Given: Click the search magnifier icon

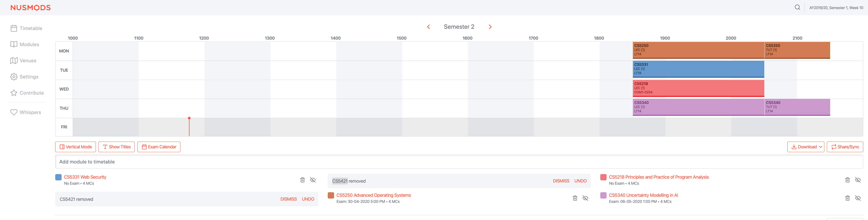Looking at the screenshot, I should click(797, 7).
